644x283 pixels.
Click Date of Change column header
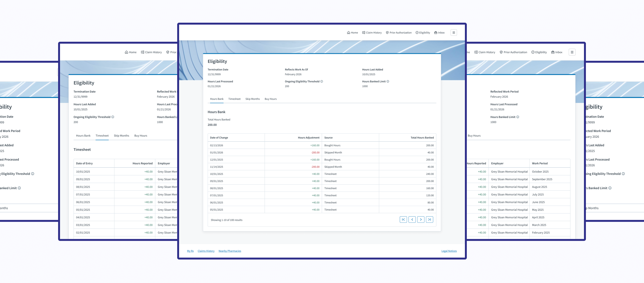click(219, 138)
